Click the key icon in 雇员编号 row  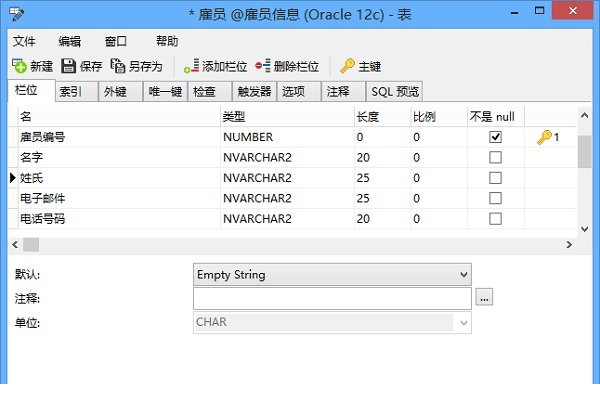(544, 137)
